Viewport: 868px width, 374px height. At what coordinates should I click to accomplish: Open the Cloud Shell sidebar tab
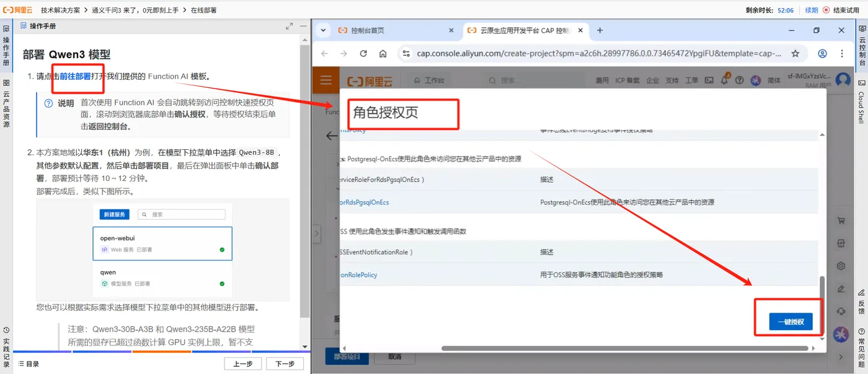862,102
